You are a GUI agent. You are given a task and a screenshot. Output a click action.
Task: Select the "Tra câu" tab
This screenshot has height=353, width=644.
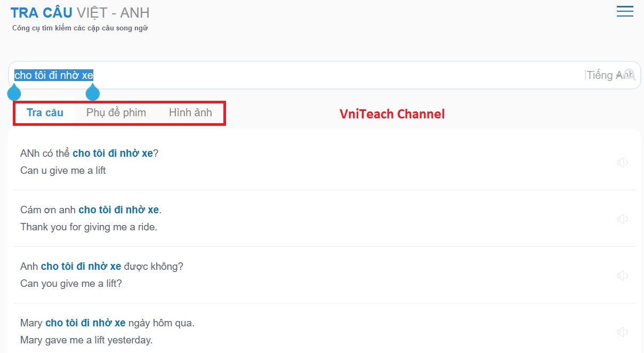coord(45,113)
